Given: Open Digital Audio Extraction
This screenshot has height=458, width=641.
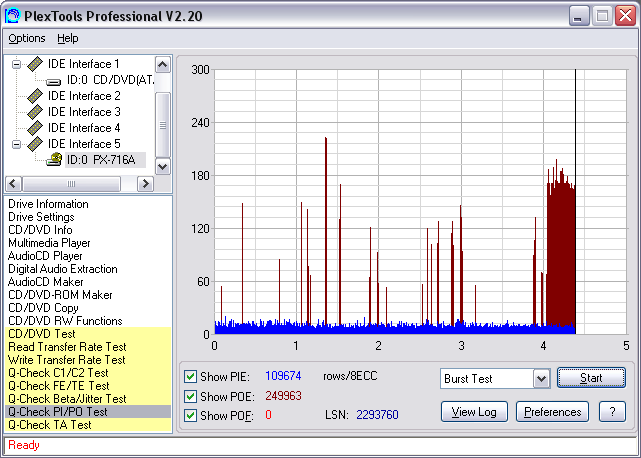Looking at the screenshot, I should coord(63,269).
